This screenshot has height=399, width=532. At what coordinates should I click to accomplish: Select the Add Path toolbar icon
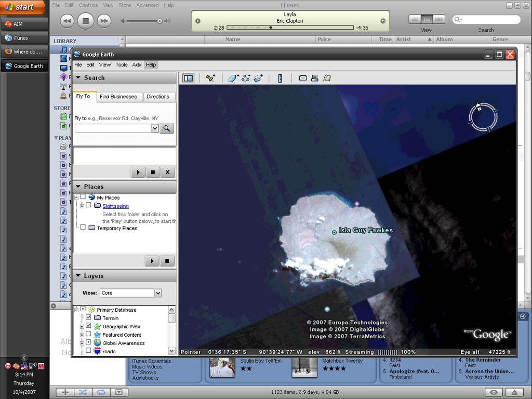point(246,78)
